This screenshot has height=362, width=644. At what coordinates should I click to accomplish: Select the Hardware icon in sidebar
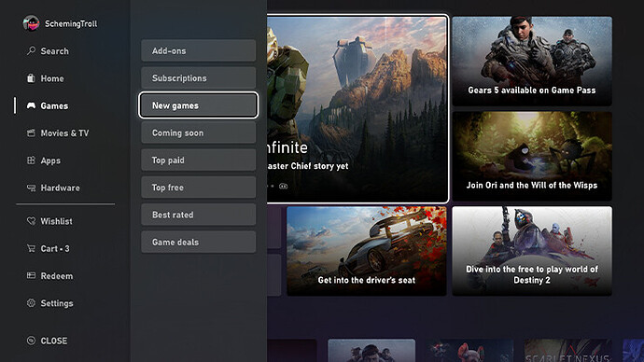click(31, 188)
